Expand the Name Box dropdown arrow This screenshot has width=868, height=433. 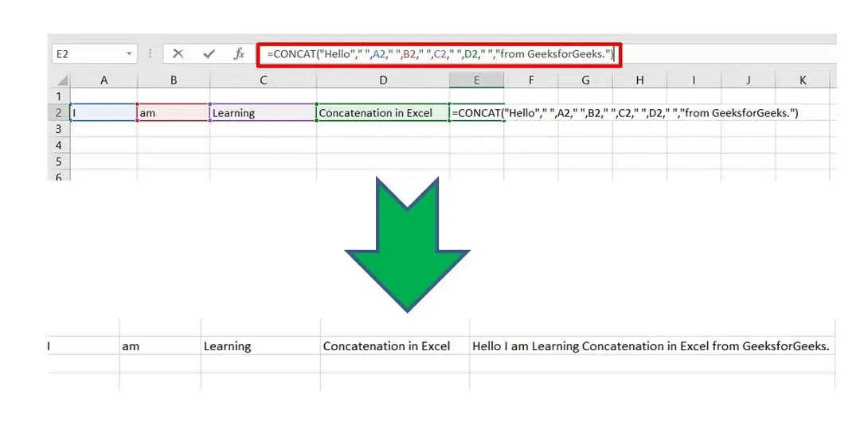click(129, 54)
